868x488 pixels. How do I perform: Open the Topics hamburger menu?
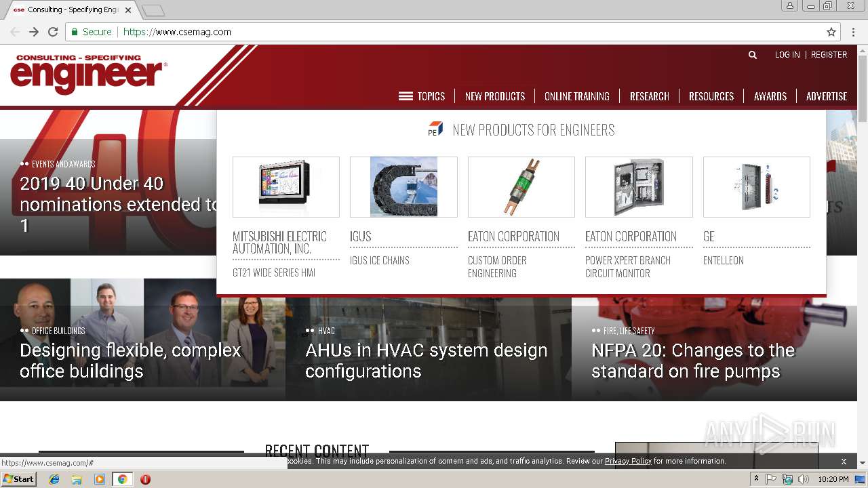pos(422,96)
